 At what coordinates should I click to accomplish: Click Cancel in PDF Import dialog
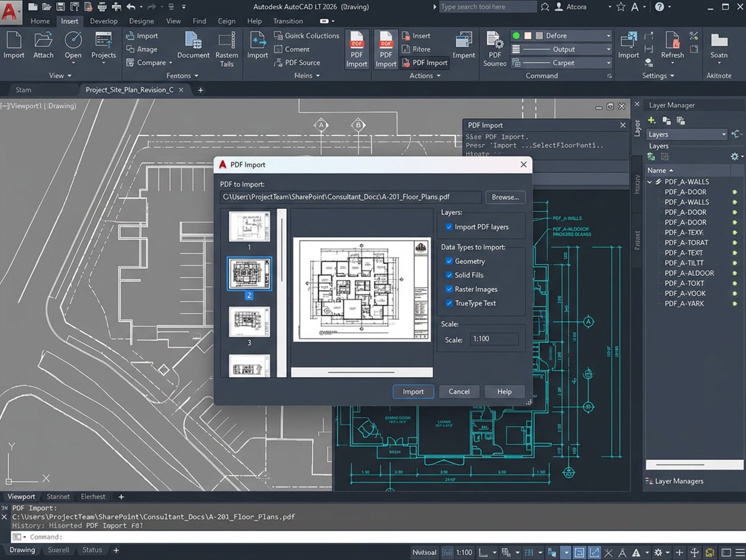point(459,391)
